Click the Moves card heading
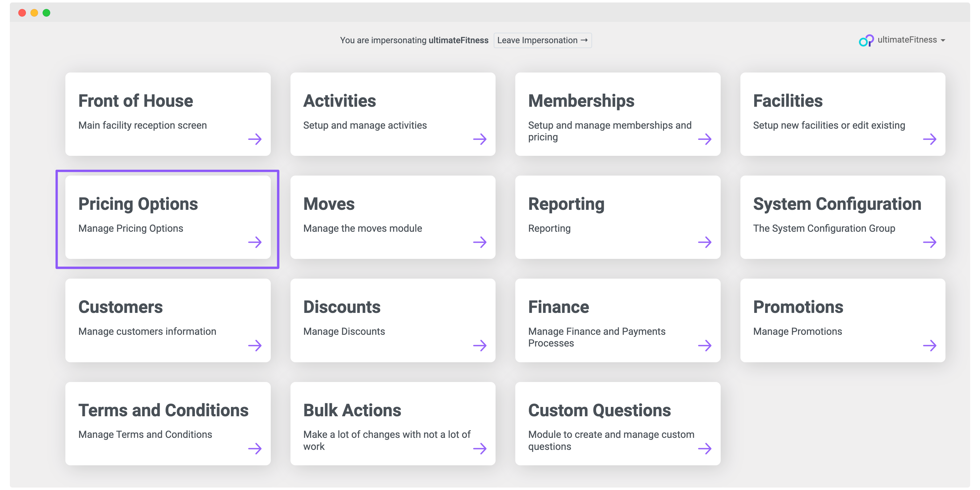The image size is (980, 490). tap(329, 204)
